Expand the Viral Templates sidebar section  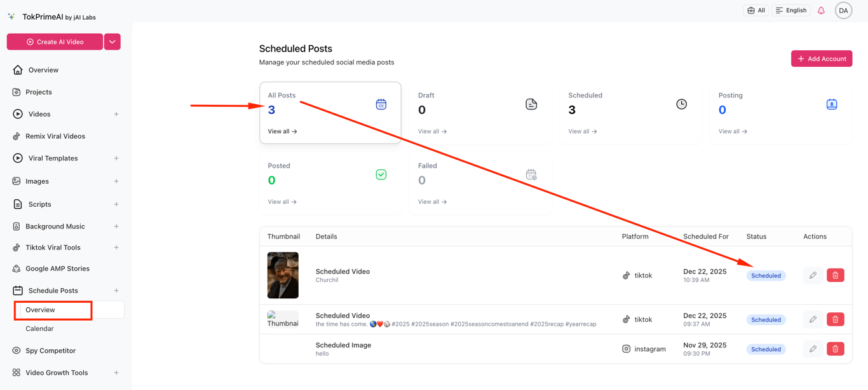pos(116,158)
